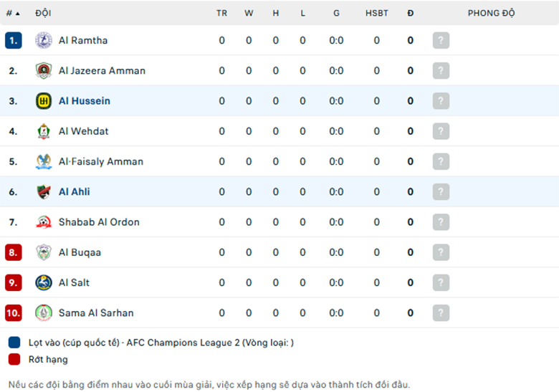Click the Al Ahli shield logo
Image resolution: width=559 pixels, height=392 pixels.
click(44, 192)
